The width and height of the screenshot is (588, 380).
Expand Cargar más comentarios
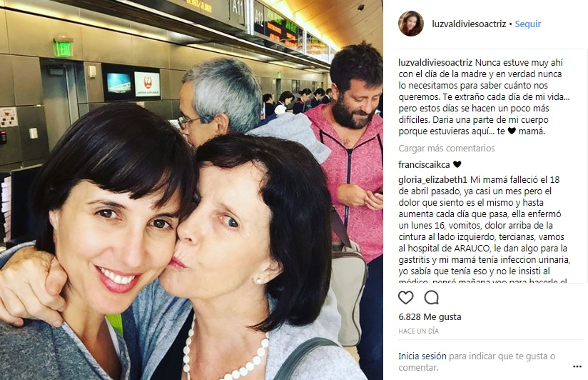[447, 149]
